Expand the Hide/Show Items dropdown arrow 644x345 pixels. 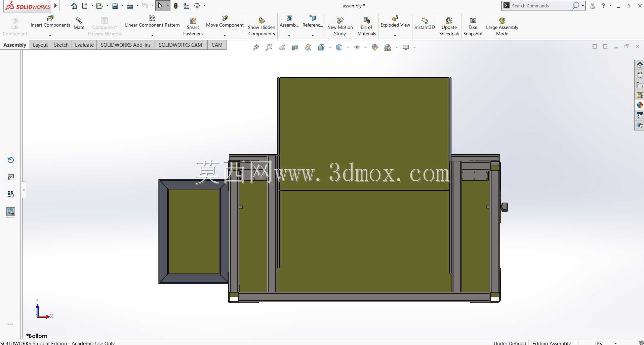[366, 47]
